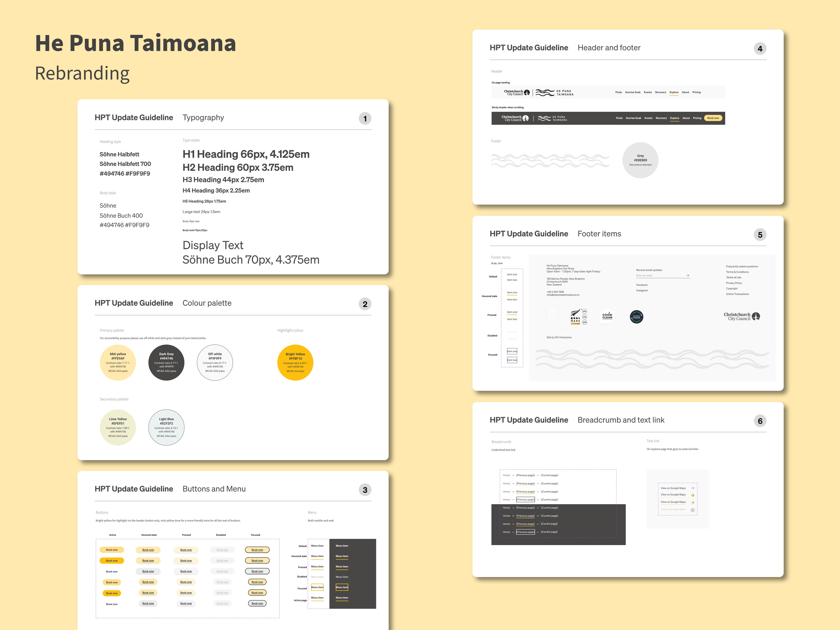
Task: Open the Copyright footer link
Action: pyautogui.click(x=732, y=289)
